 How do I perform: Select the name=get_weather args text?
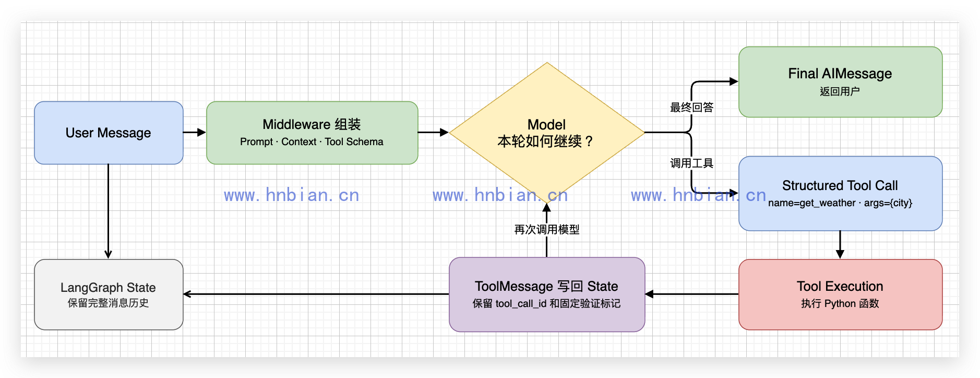pos(840,203)
